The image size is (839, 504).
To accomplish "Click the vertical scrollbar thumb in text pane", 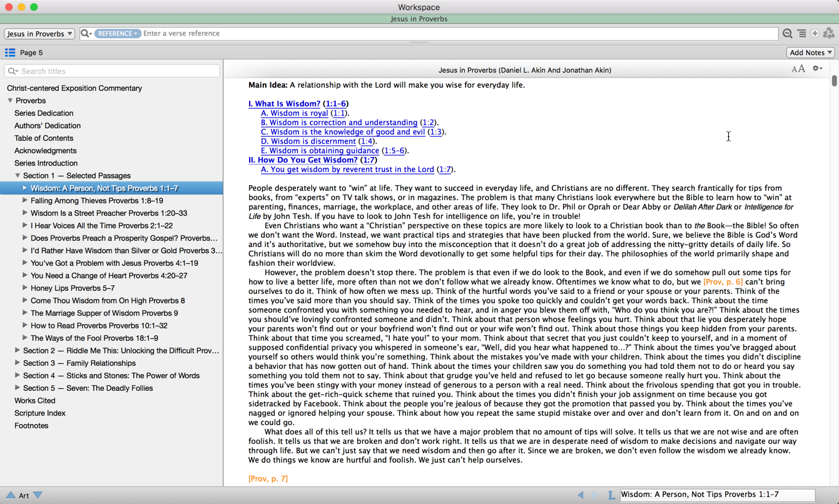I will coord(834,81).
